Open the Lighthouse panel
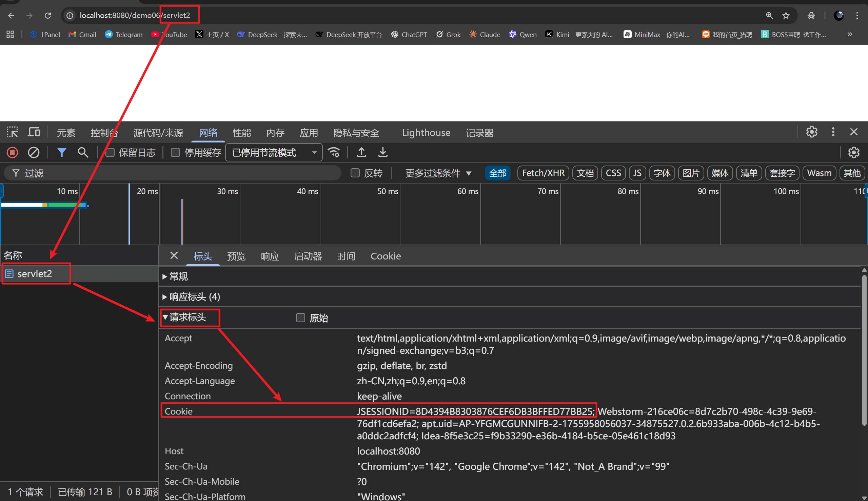The image size is (868, 501). [426, 133]
